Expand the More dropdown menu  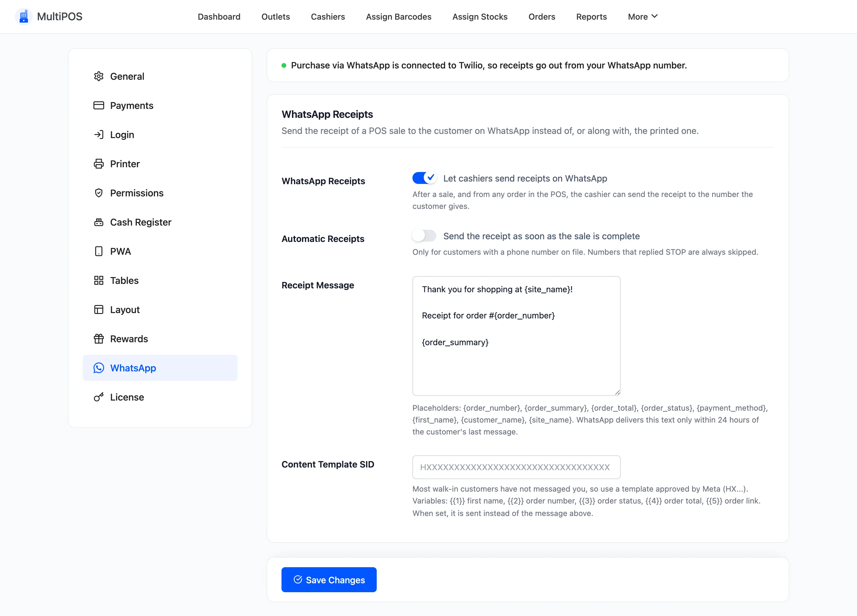tap(642, 17)
